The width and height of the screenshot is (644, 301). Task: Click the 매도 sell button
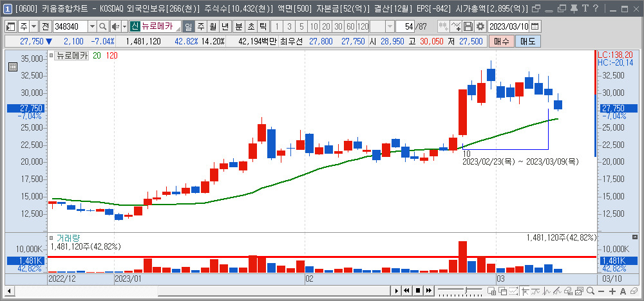click(x=528, y=41)
